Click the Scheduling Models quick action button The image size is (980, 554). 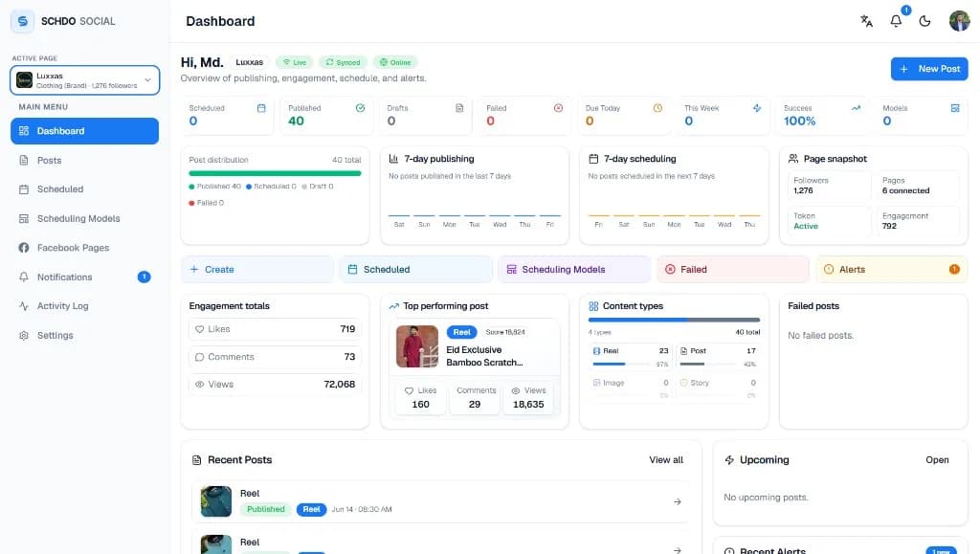pyautogui.click(x=574, y=269)
